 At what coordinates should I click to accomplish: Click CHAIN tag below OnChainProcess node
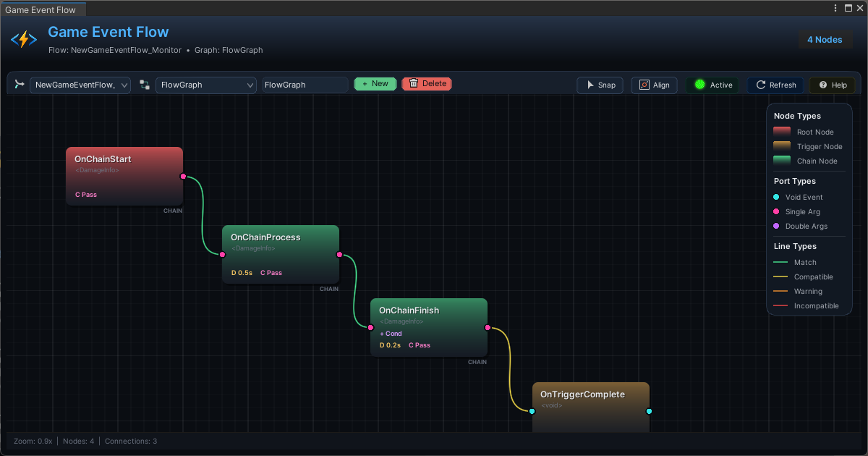329,289
